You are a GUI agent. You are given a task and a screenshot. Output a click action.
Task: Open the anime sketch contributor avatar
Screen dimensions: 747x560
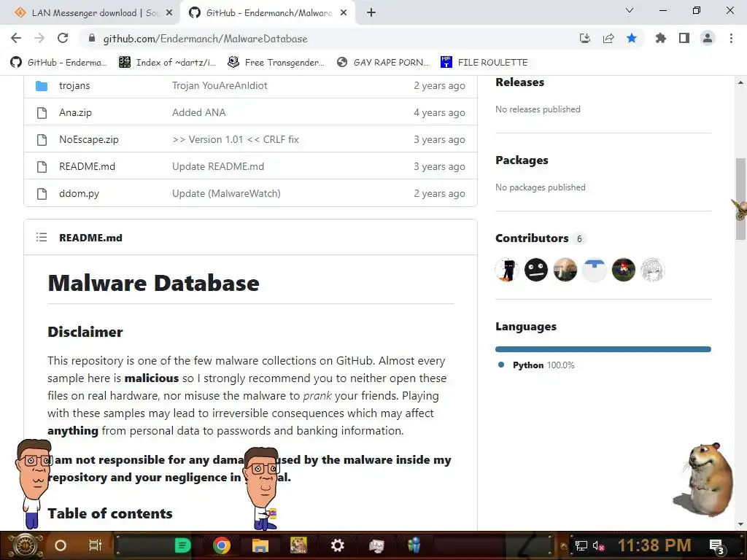652,270
